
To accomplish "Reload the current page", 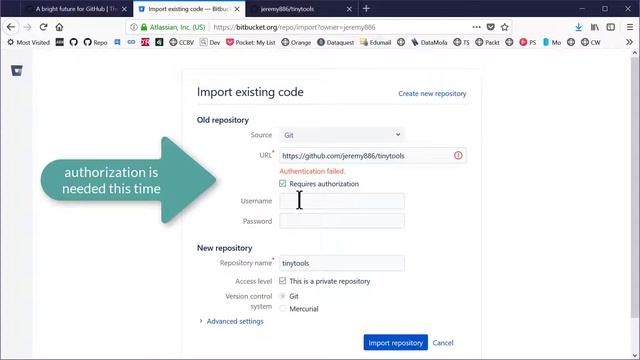I will click(x=43, y=27).
